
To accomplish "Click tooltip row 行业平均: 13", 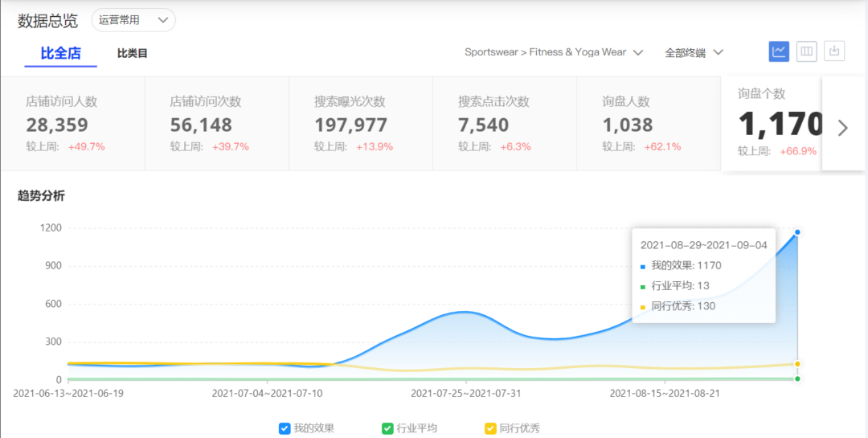I will pos(675,286).
